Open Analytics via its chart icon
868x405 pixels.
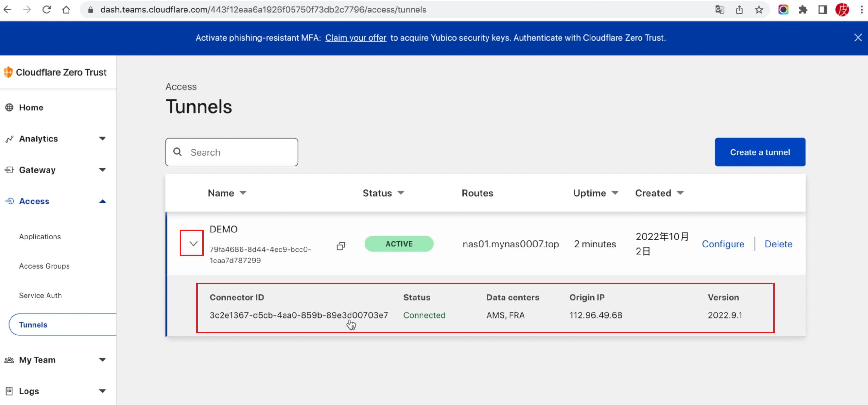click(x=9, y=139)
